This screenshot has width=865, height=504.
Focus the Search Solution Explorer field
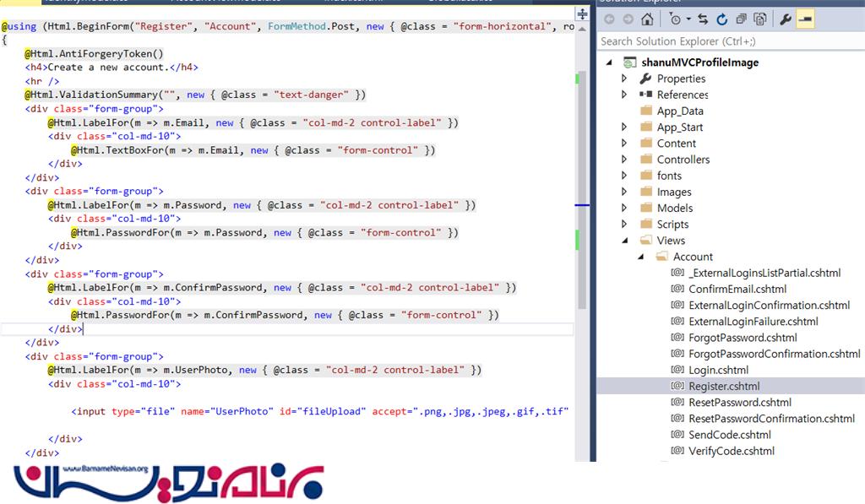pyautogui.click(x=731, y=41)
